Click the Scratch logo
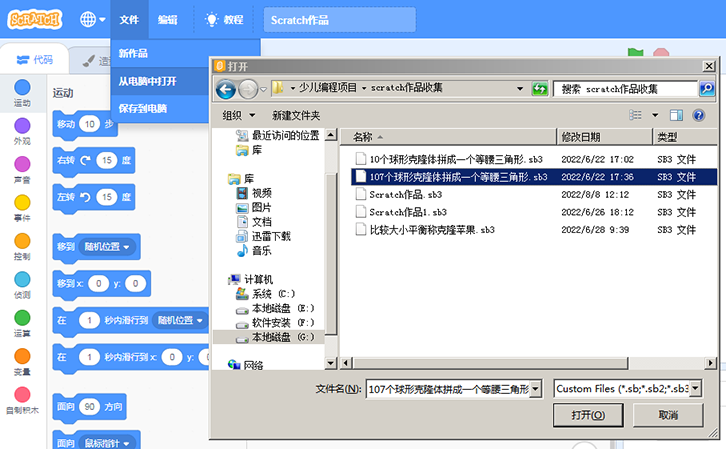Image resolution: width=726 pixels, height=449 pixels. coord(34,19)
